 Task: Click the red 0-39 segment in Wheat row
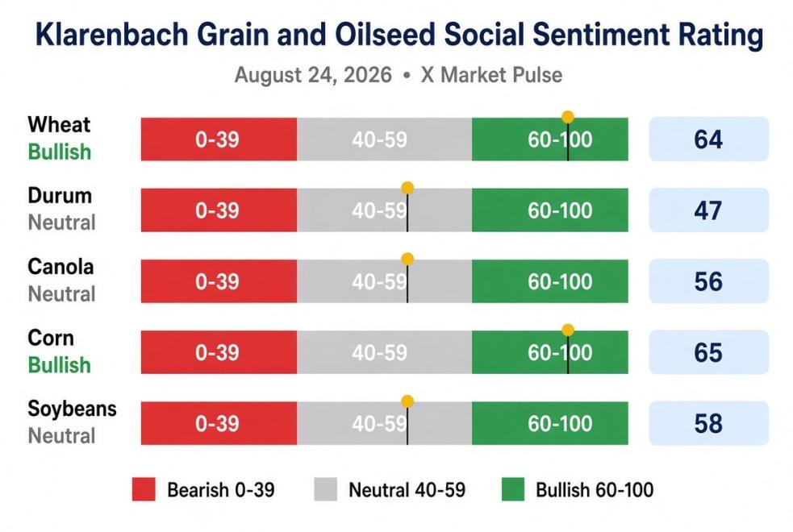click(x=219, y=139)
